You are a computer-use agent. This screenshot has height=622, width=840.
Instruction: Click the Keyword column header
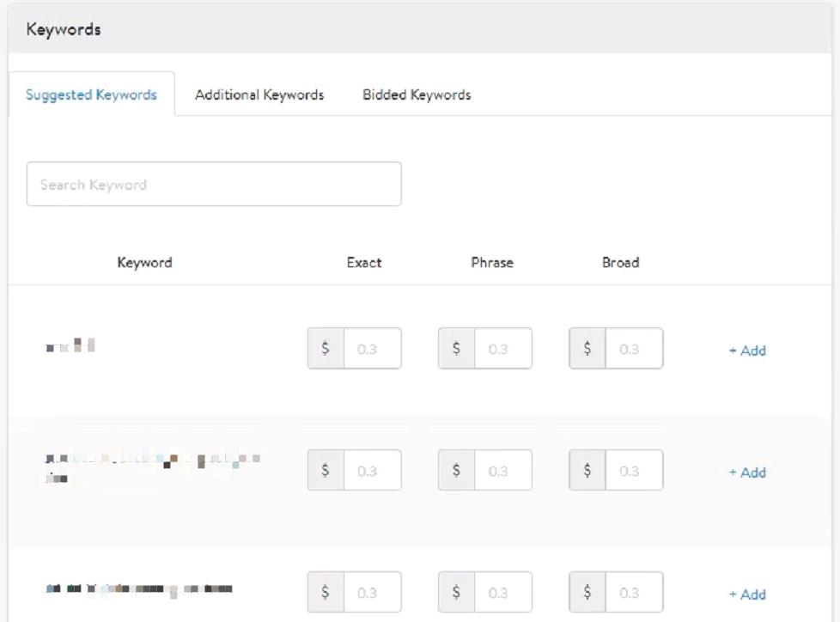[x=144, y=263]
